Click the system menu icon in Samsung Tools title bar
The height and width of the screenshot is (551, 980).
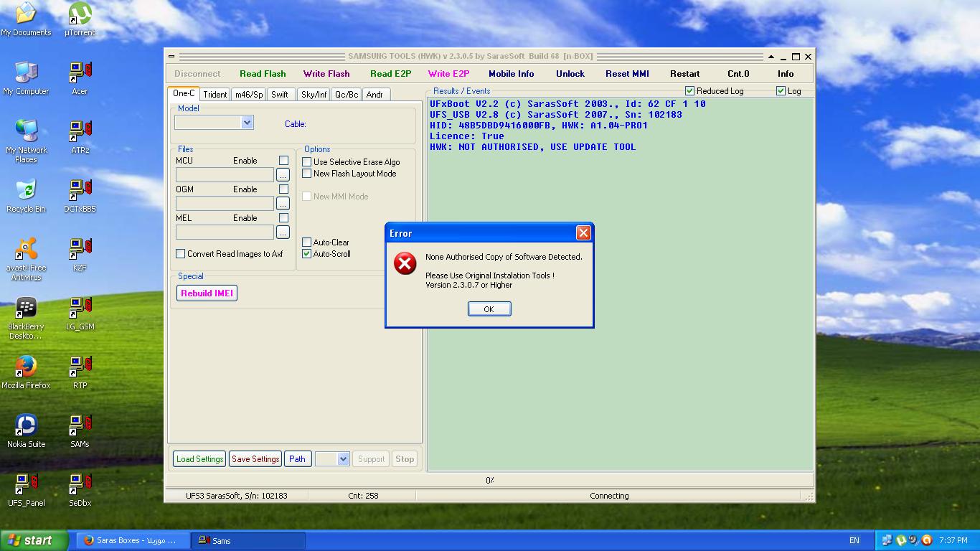tap(171, 56)
